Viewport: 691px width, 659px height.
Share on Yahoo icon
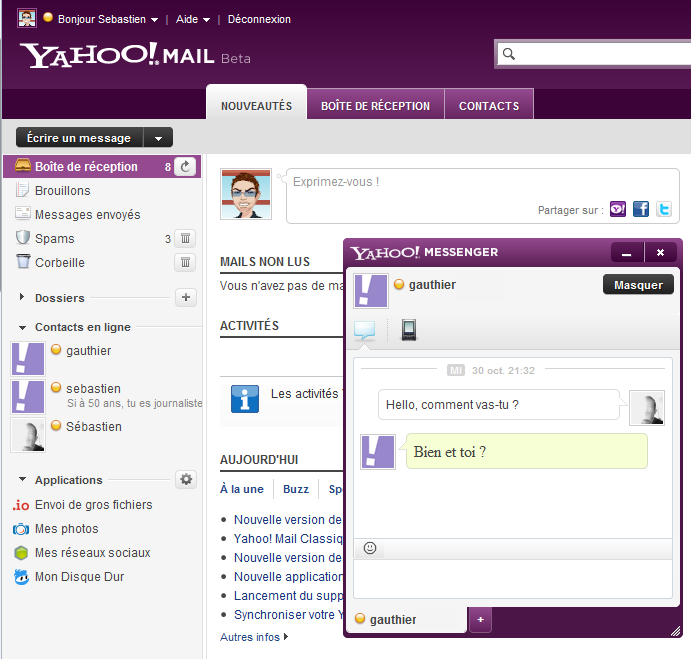(617, 209)
